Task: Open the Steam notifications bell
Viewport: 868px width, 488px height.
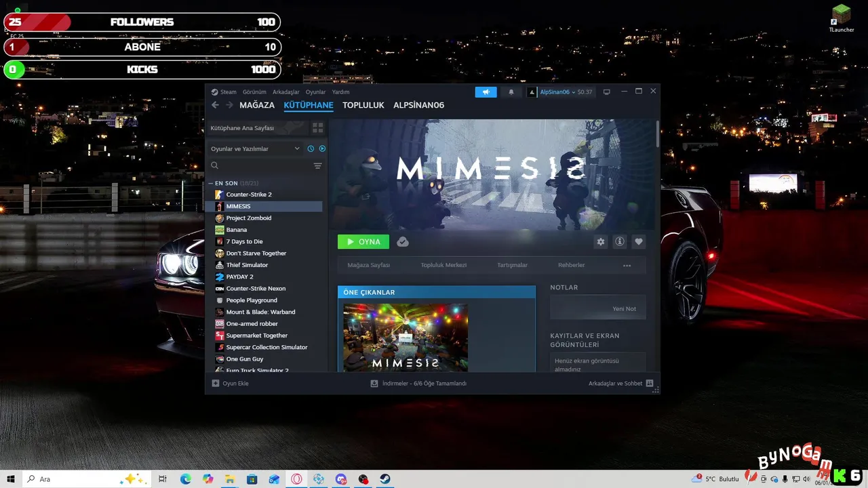Action: coord(511,92)
